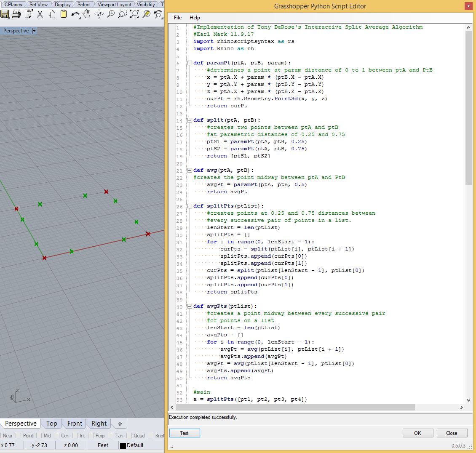Click the code editor vertical scrollbar thumb

pyautogui.click(x=468, y=108)
